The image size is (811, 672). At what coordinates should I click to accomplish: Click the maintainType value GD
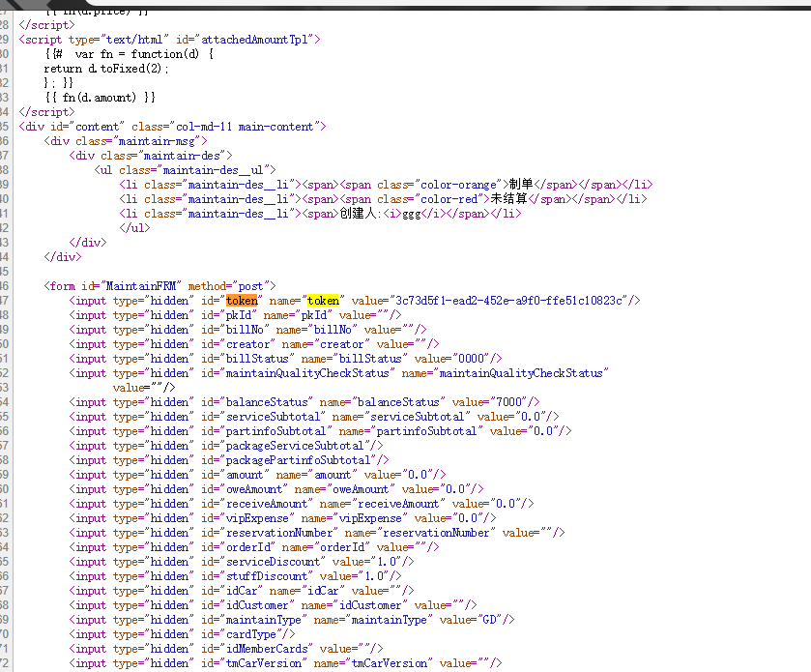(x=489, y=620)
